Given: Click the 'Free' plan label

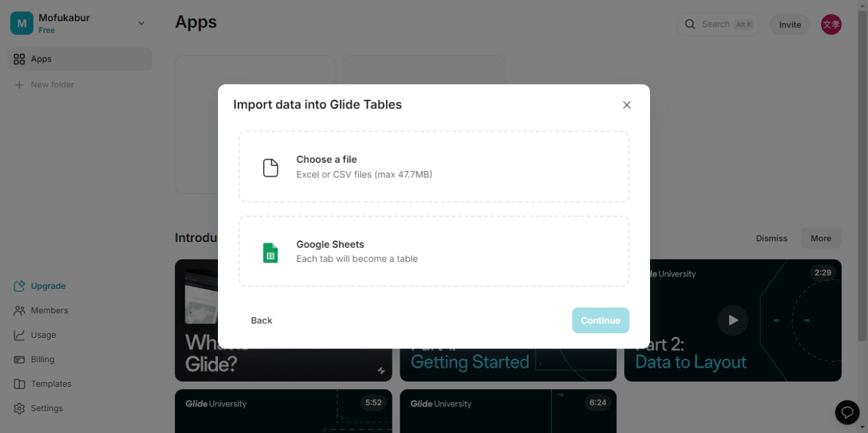Looking at the screenshot, I should 47,30.
